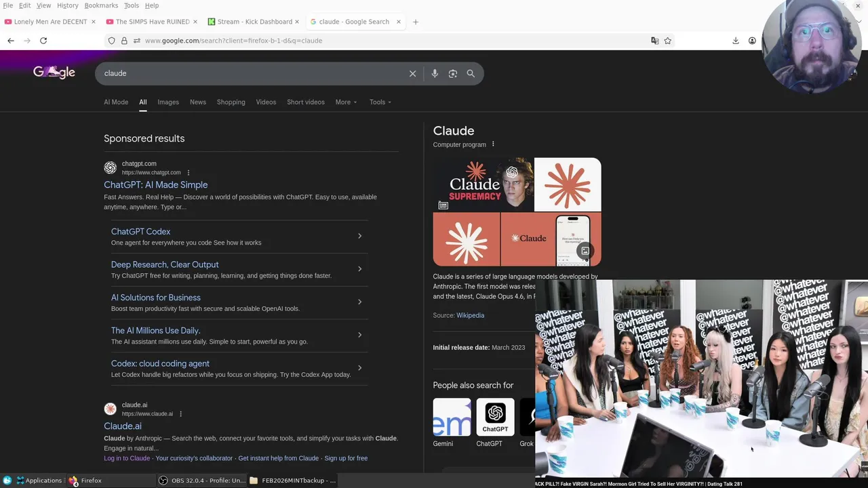This screenshot has height=488, width=868.
Task: Open the Applications menu in the taskbar
Action: point(39,481)
